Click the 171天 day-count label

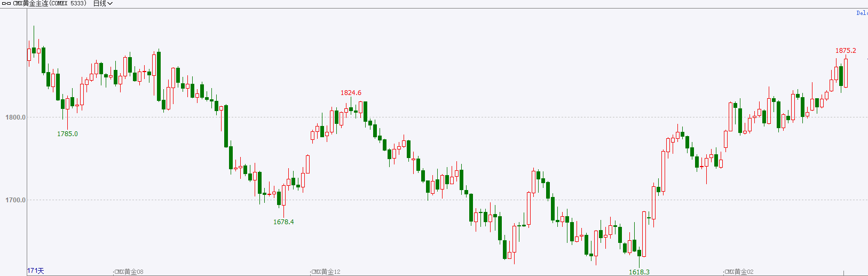(36, 271)
